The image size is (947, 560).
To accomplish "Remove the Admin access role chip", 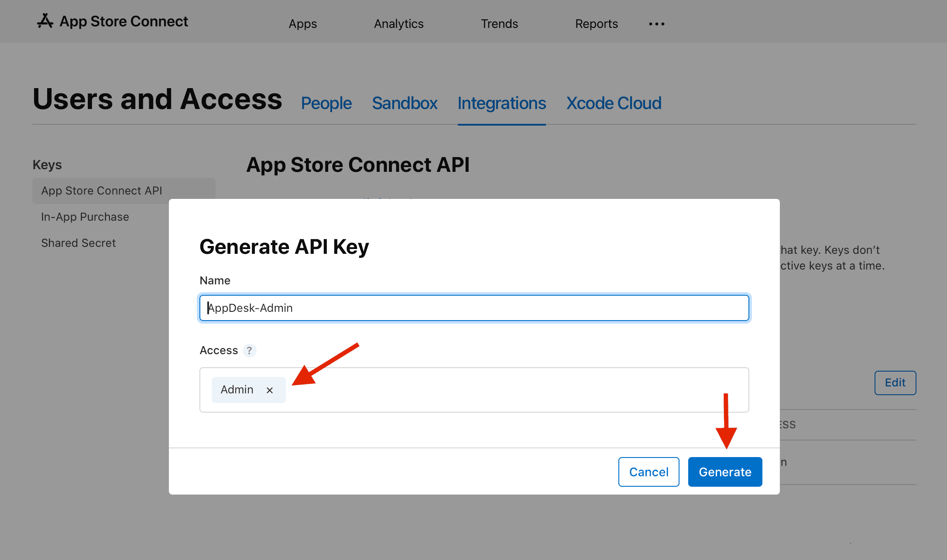I will [269, 389].
